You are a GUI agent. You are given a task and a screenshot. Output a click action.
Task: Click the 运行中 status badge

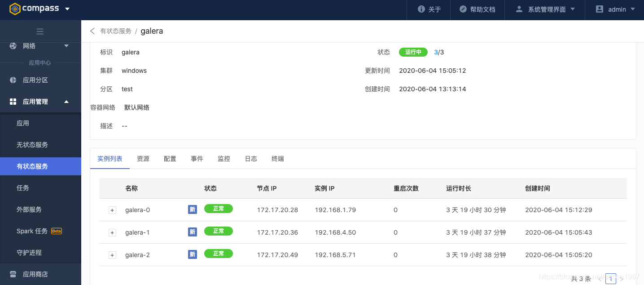point(413,52)
